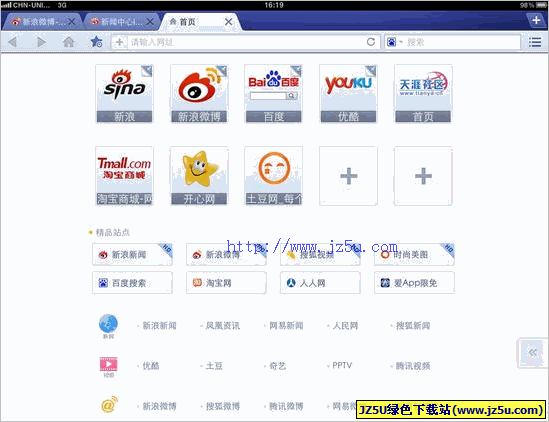The image size is (549, 422).
Task: Open the 天涯社区 speed dial tile
Action: (x=423, y=94)
